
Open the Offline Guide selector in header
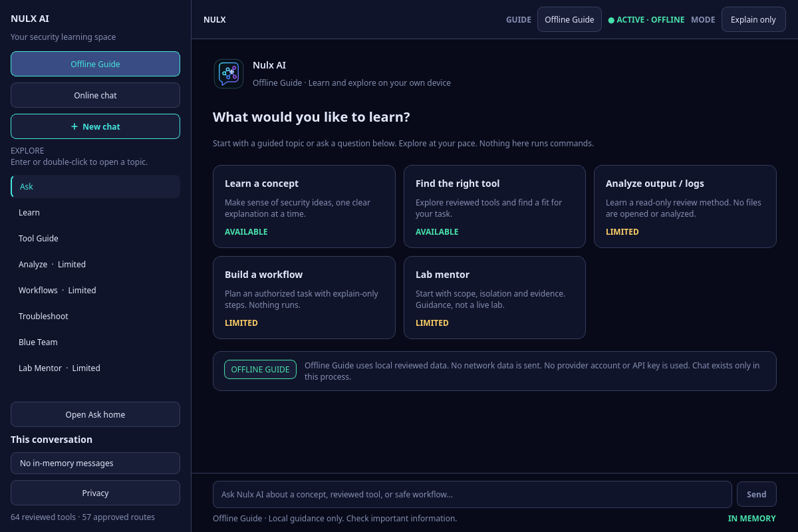[x=569, y=19]
